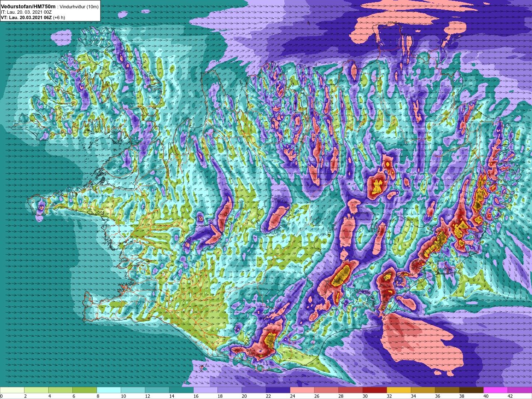Select the 4–6 green legend color
Image resolution: width=532 pixels, height=399 pixels.
[60, 390]
